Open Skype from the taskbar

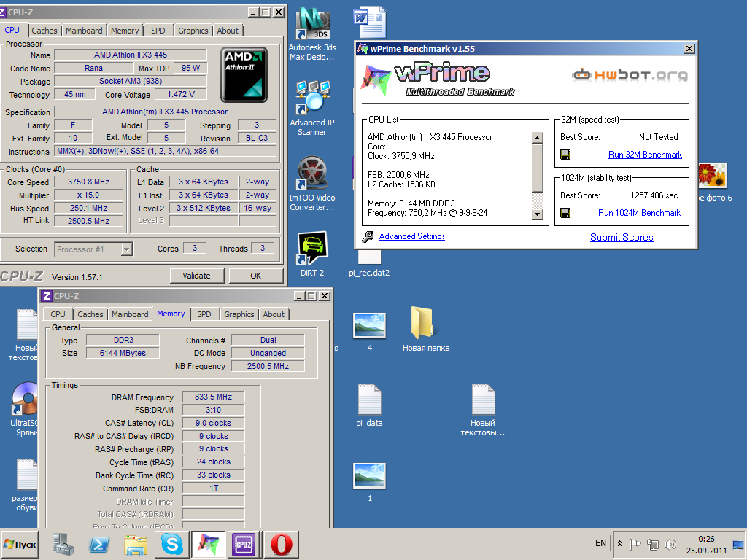coord(172,544)
